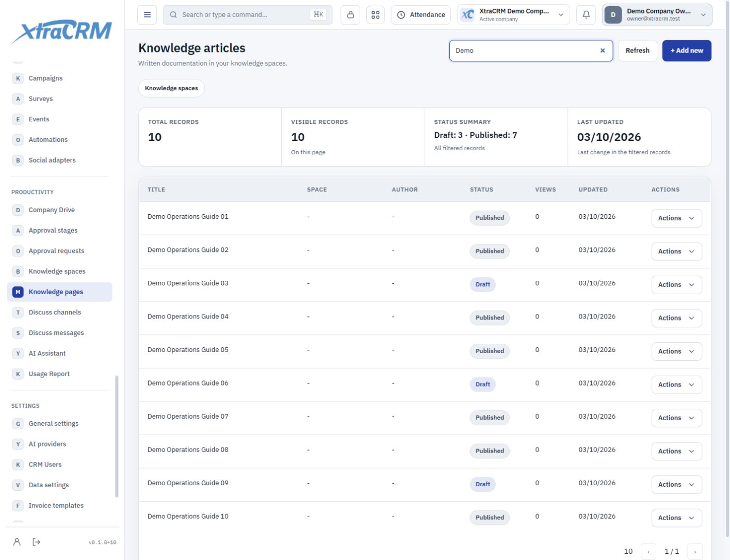Open Actions for Demo Operations Guide 03
The image size is (730, 560).
(x=676, y=285)
